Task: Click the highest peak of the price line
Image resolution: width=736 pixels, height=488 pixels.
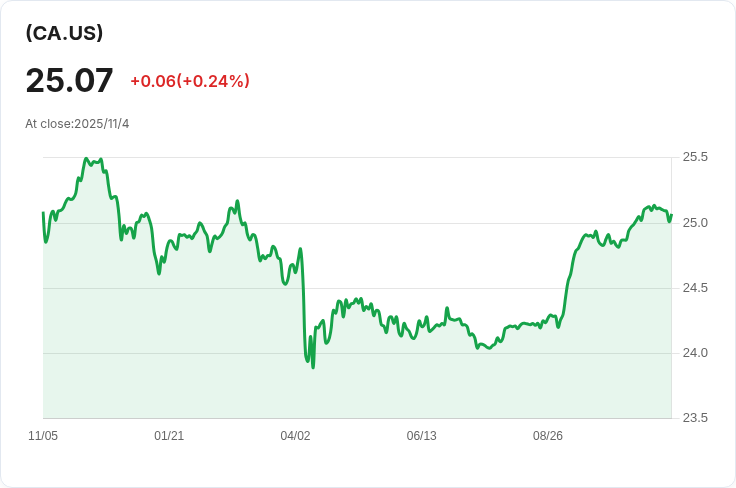Action: click(86, 159)
